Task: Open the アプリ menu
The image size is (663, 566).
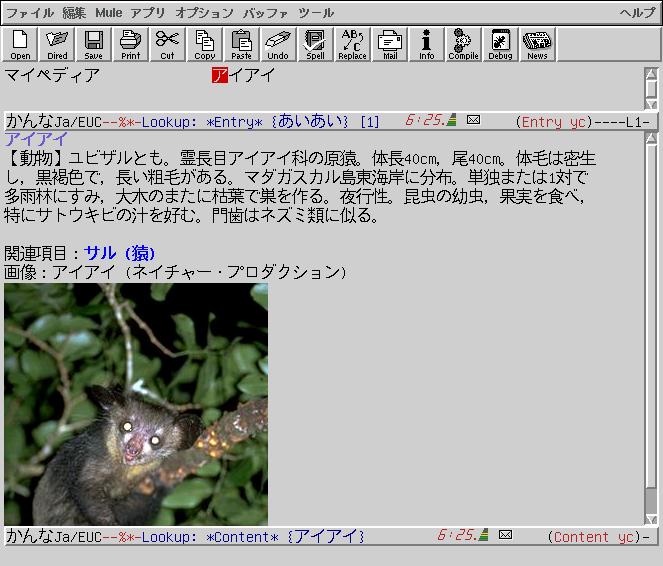Action: pos(148,13)
